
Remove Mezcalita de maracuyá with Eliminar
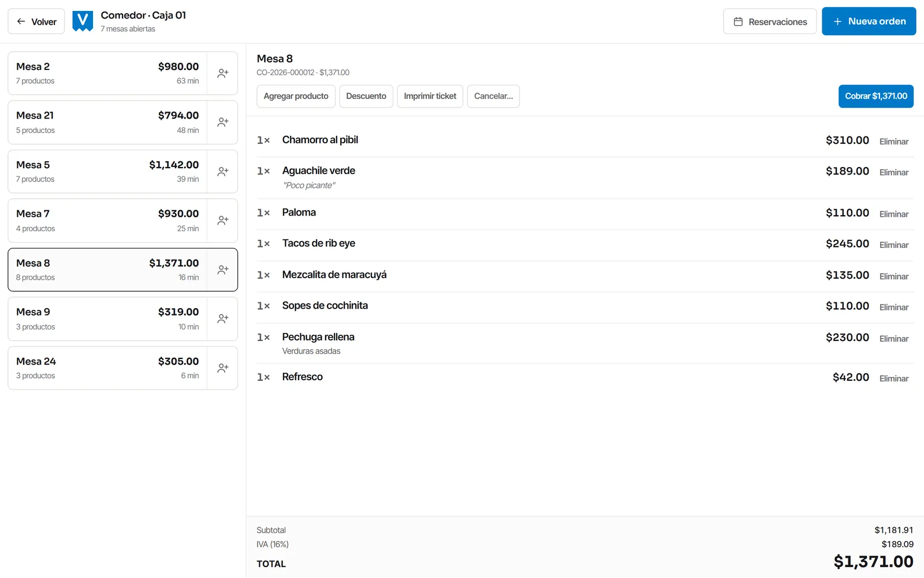(x=893, y=276)
